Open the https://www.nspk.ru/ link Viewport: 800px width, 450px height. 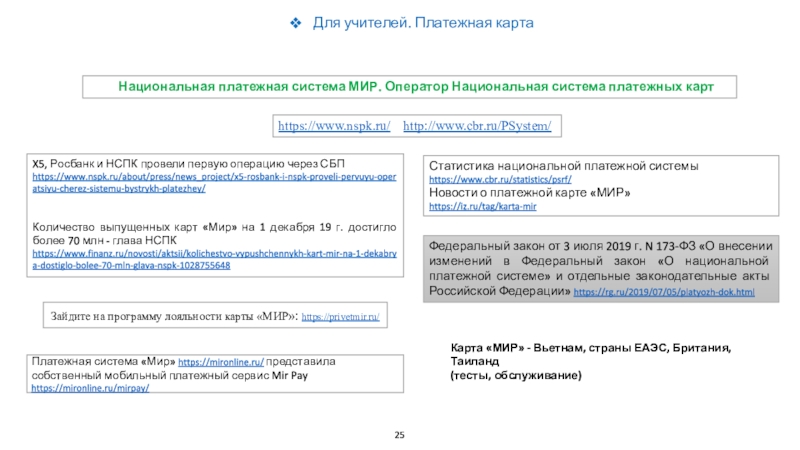click(x=334, y=126)
